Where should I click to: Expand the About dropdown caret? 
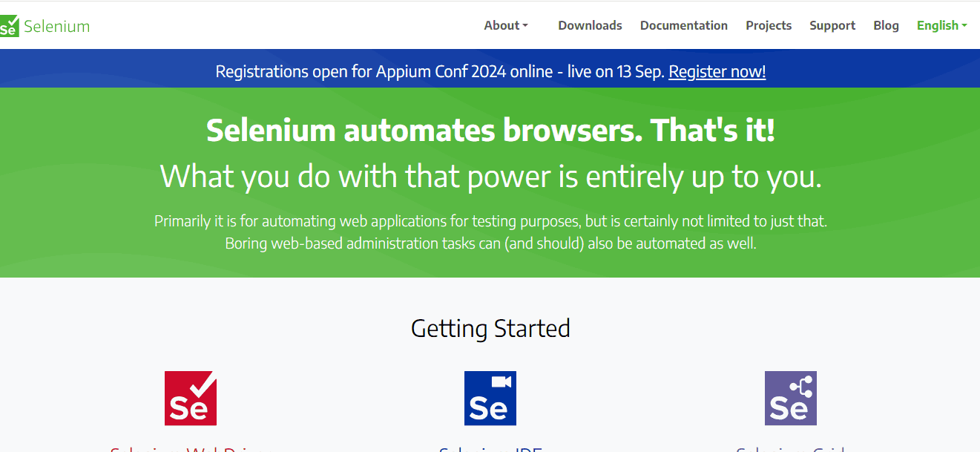point(525,25)
